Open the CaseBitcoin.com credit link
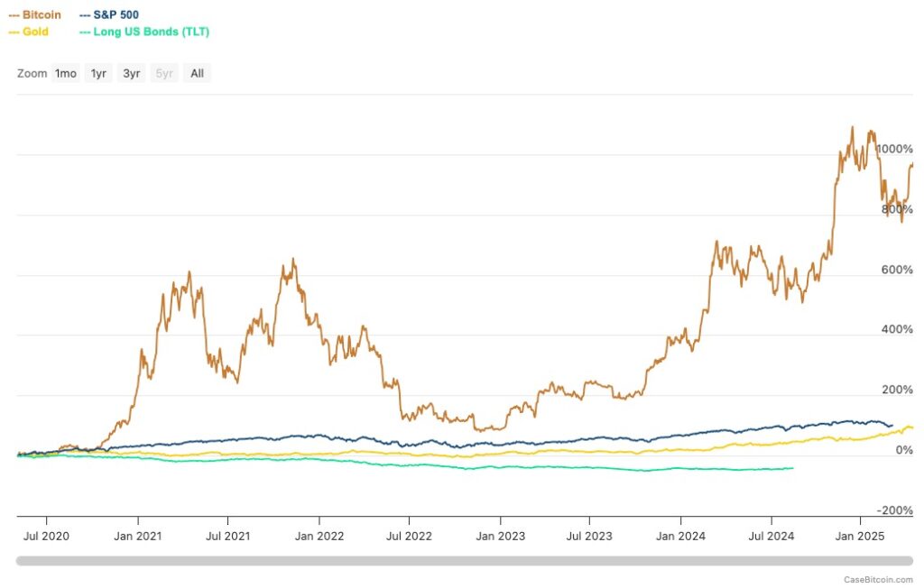 click(878, 580)
